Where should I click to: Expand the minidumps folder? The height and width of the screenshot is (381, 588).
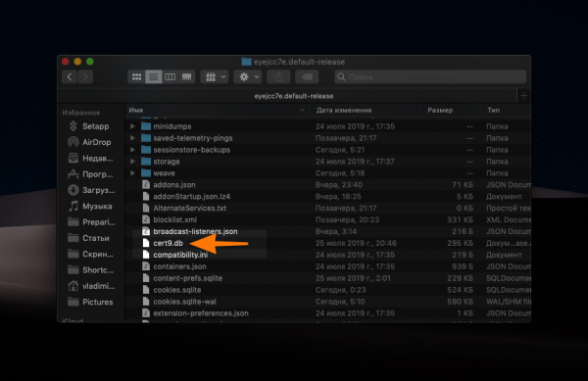click(x=132, y=126)
